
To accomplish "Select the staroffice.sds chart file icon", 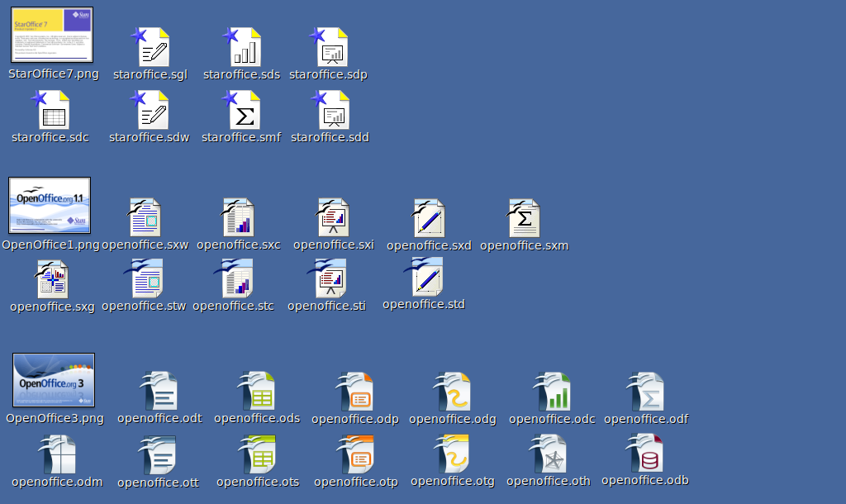I will click(242, 47).
